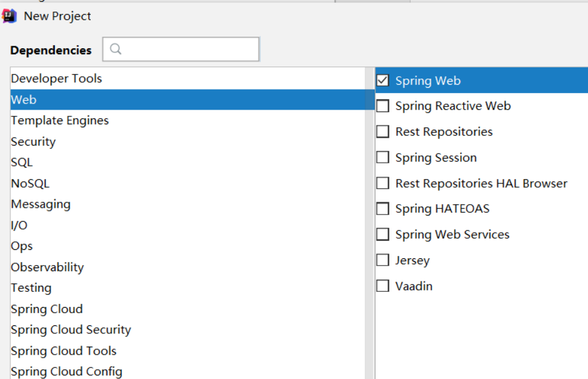The width and height of the screenshot is (588, 379).
Task: Check the Spring Session dependency
Action: [383, 158]
